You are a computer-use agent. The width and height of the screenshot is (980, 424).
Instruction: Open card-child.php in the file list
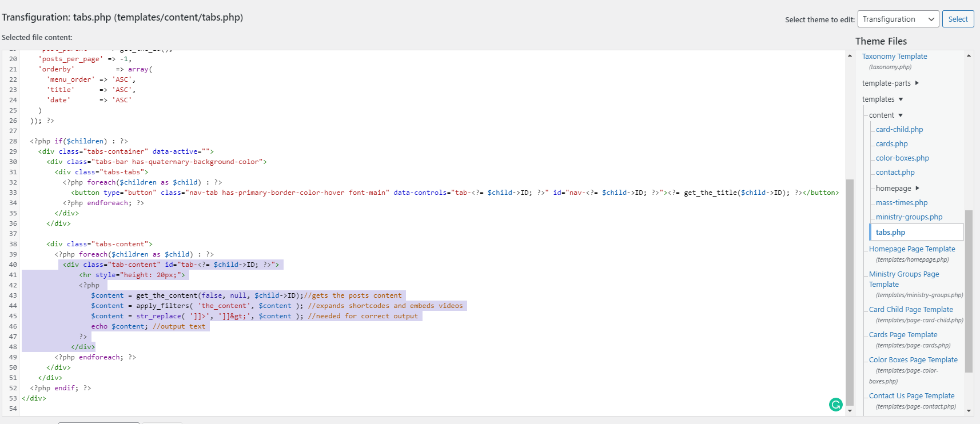pos(899,130)
